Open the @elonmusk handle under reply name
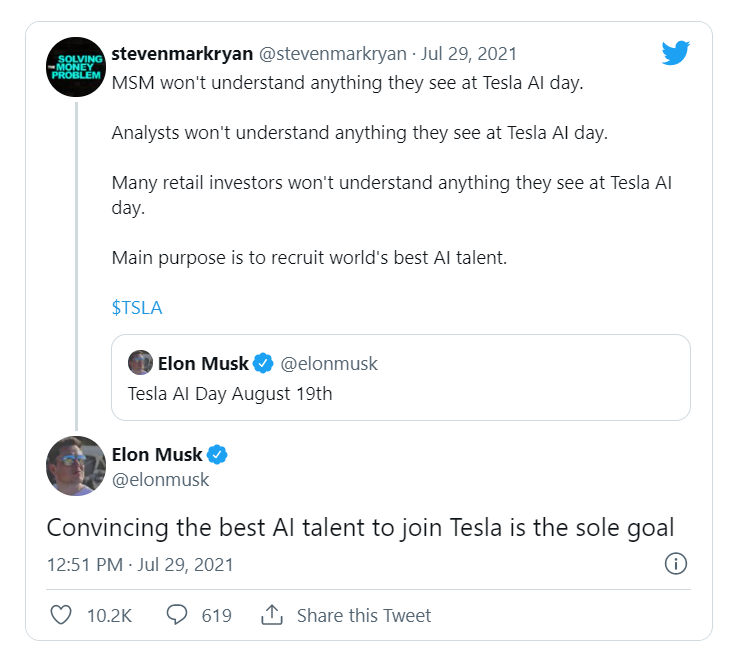This screenshot has height=654, width=745. coord(161,480)
